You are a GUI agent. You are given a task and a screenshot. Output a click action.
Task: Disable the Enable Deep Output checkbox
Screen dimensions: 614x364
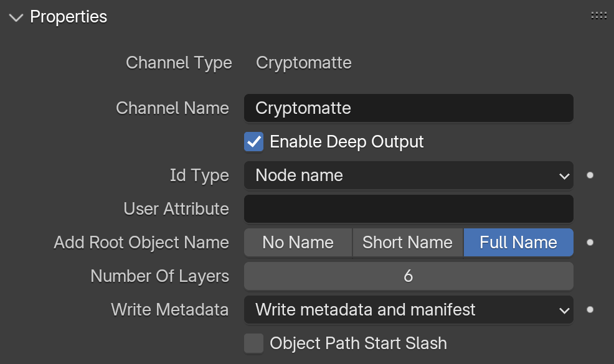point(253,142)
